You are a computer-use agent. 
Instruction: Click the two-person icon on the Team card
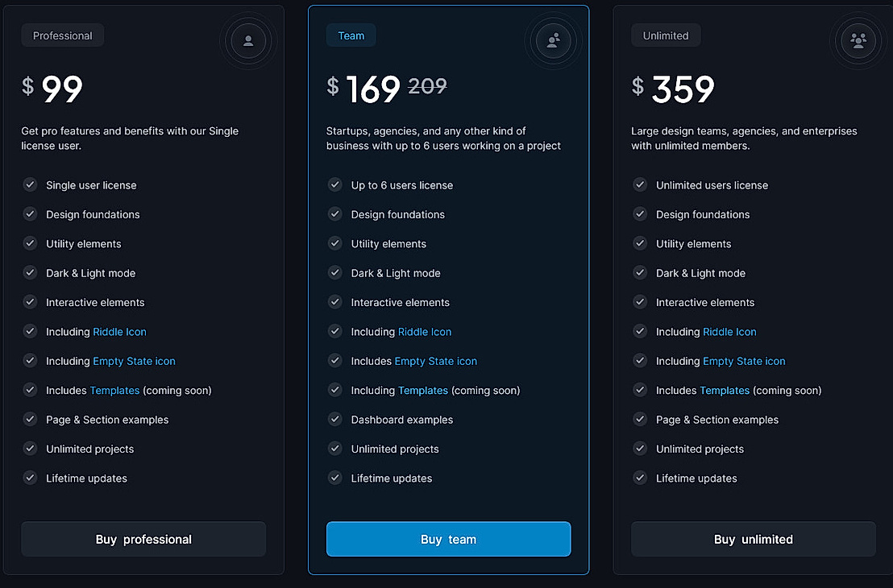coord(553,41)
